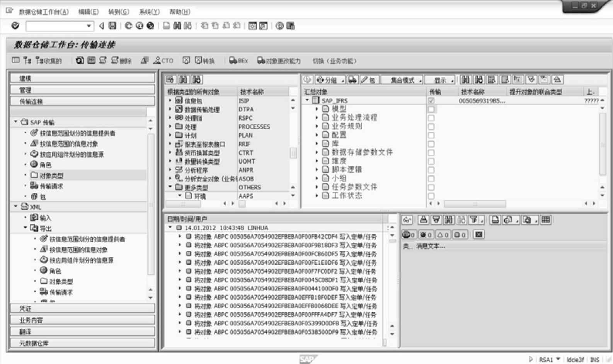Click the Create New Session icon
Screen dimensions: 613x364
point(252,26)
